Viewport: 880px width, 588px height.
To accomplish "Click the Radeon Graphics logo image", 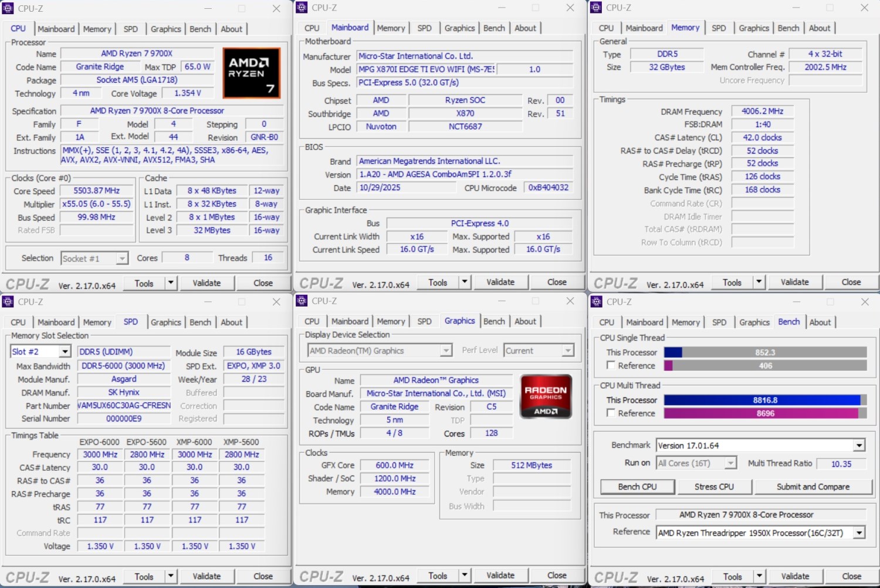I will pyautogui.click(x=546, y=396).
